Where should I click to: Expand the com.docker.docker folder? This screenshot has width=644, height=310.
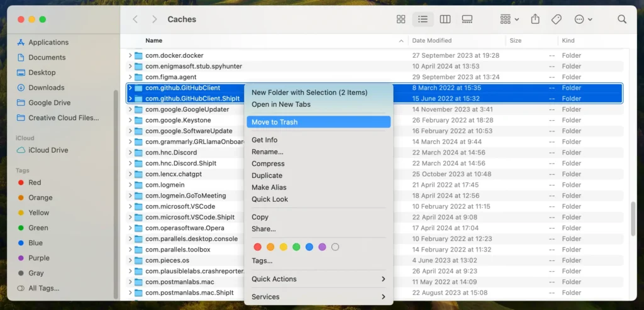click(x=130, y=55)
